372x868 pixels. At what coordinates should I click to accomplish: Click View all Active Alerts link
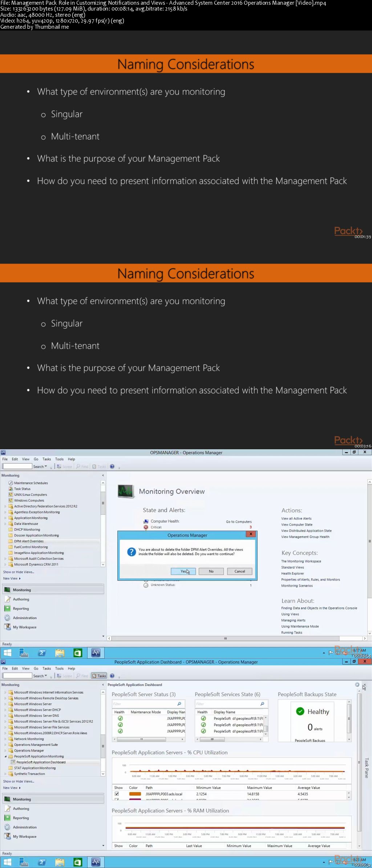pos(296,519)
